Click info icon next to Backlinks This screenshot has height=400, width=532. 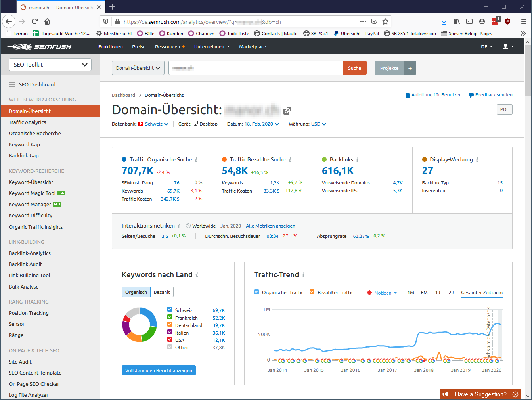pyautogui.click(x=357, y=160)
